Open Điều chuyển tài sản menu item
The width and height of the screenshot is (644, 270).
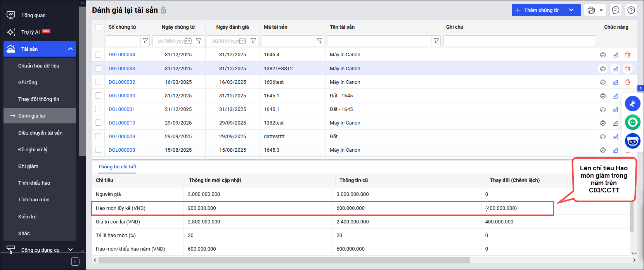coord(40,133)
